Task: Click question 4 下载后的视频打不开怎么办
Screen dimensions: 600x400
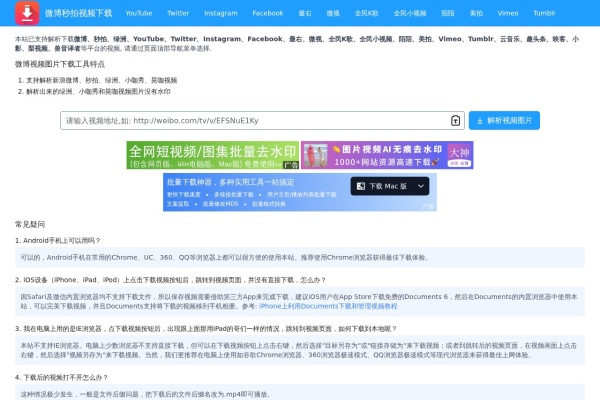Action: (x=61, y=377)
